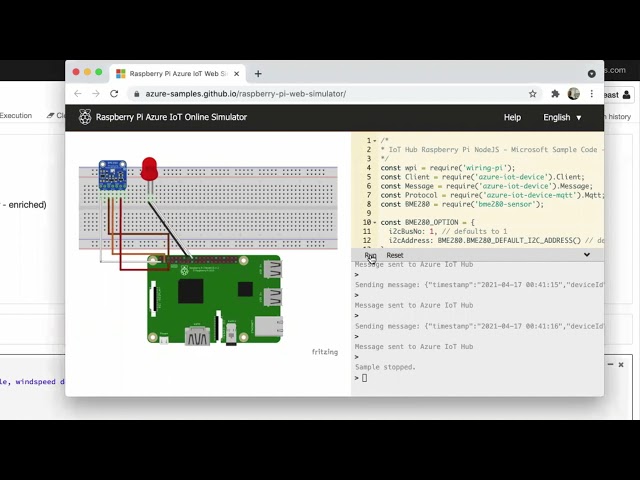The height and width of the screenshot is (480, 640).
Task: Click the timestamp 00:41:16 sending message line
Action: pyautogui.click(x=479, y=326)
